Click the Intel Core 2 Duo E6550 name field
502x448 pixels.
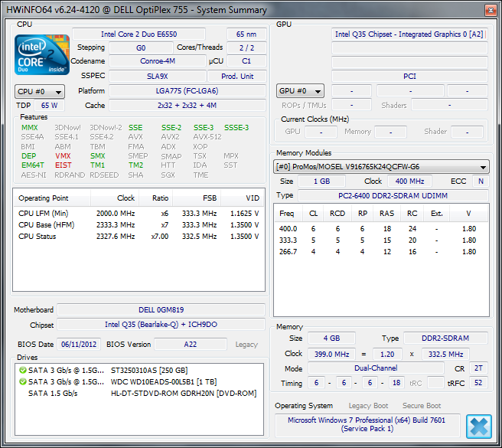point(139,34)
